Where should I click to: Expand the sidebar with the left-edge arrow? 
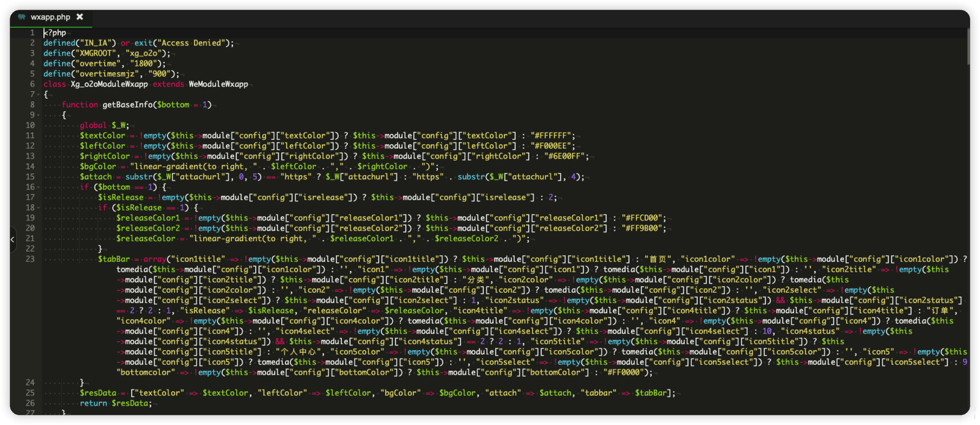pos(12,239)
